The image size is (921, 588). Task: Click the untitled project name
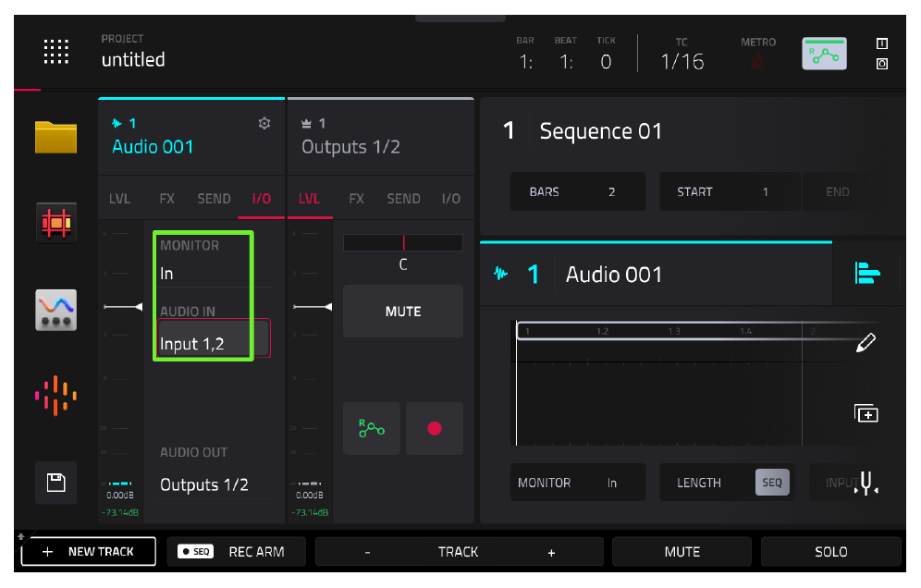click(133, 59)
